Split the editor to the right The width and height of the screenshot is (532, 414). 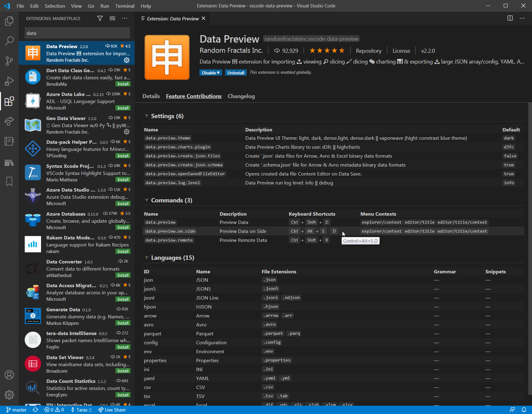click(x=510, y=18)
